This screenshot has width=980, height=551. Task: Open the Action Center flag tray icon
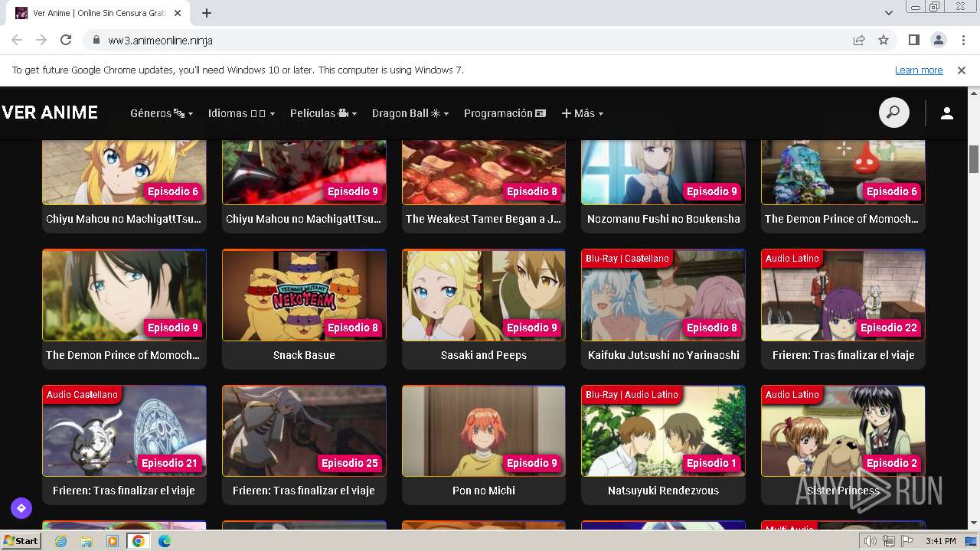coord(907,541)
